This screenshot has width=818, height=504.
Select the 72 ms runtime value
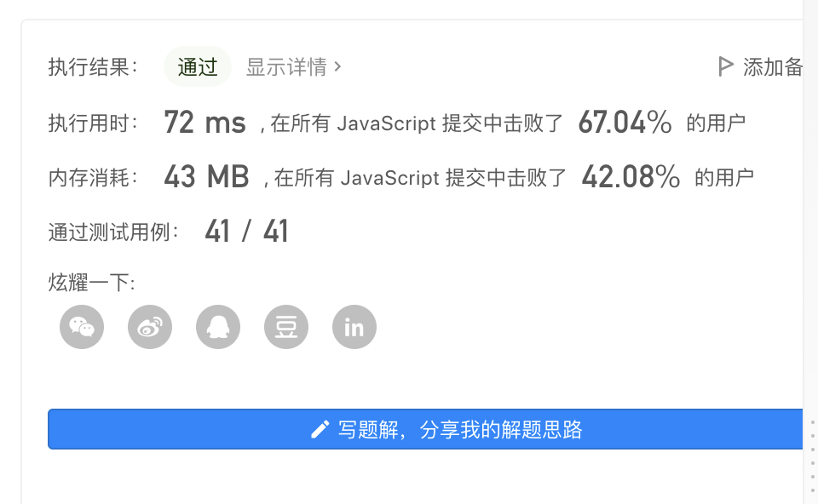pyautogui.click(x=204, y=122)
